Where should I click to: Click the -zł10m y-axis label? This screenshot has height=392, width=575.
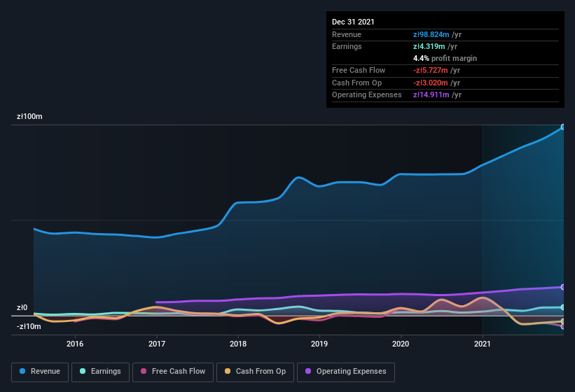pyautogui.click(x=29, y=326)
